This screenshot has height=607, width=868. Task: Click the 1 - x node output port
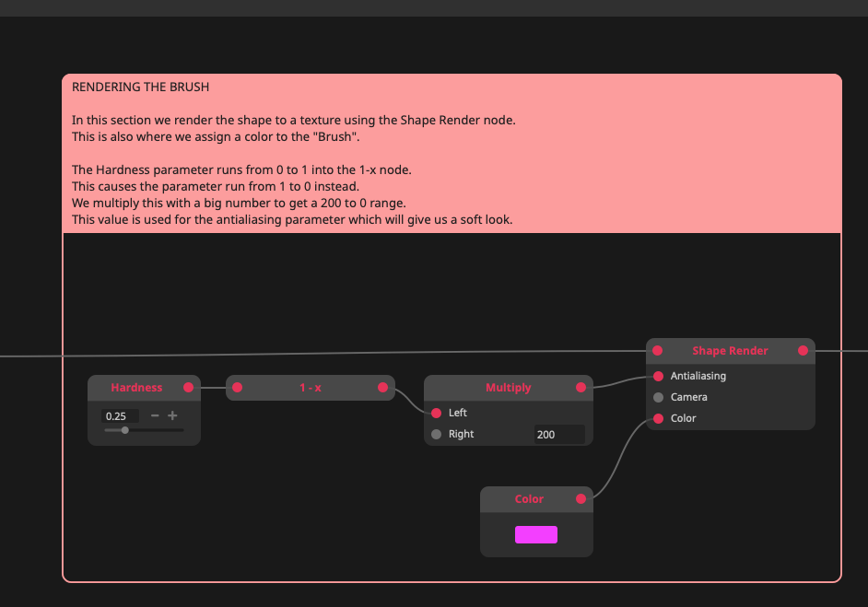tap(383, 388)
